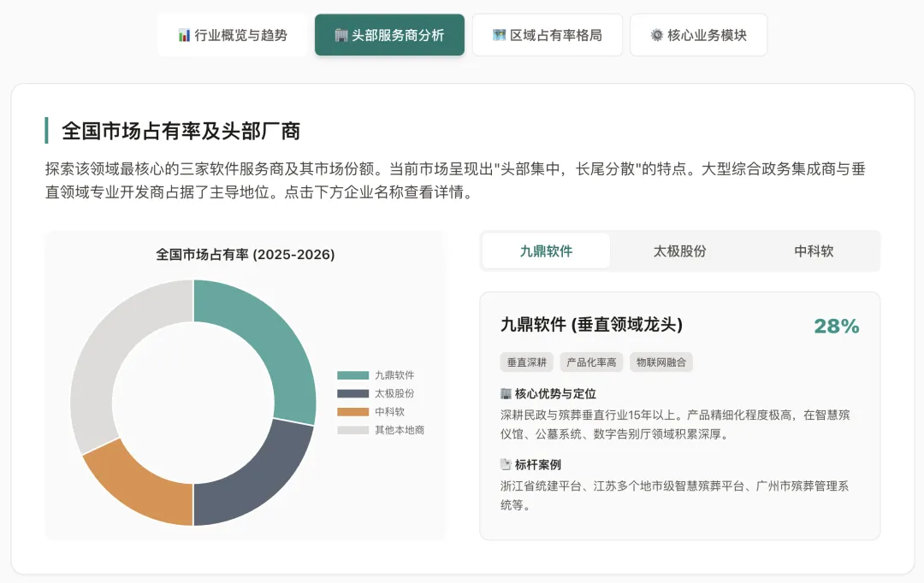Click the 标杆案例 subheading
The height and width of the screenshot is (583, 924).
(x=537, y=465)
